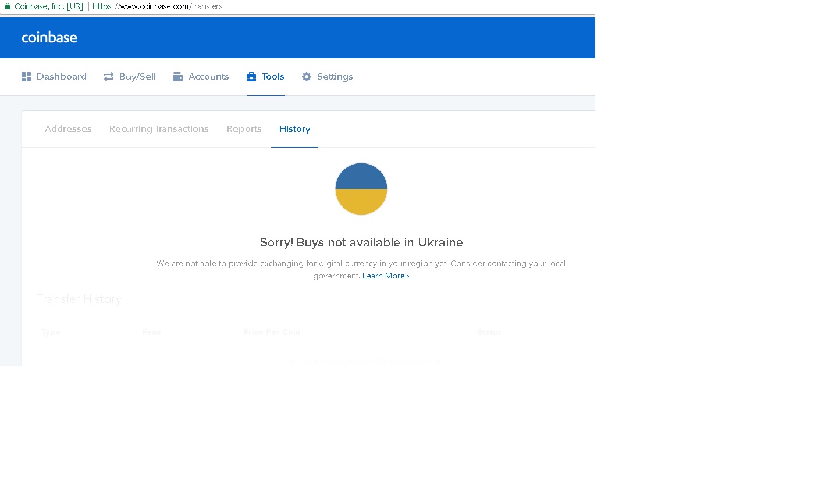Open the Recurring Transactions tab
Image resolution: width=839 pixels, height=504 pixels.
tap(159, 129)
